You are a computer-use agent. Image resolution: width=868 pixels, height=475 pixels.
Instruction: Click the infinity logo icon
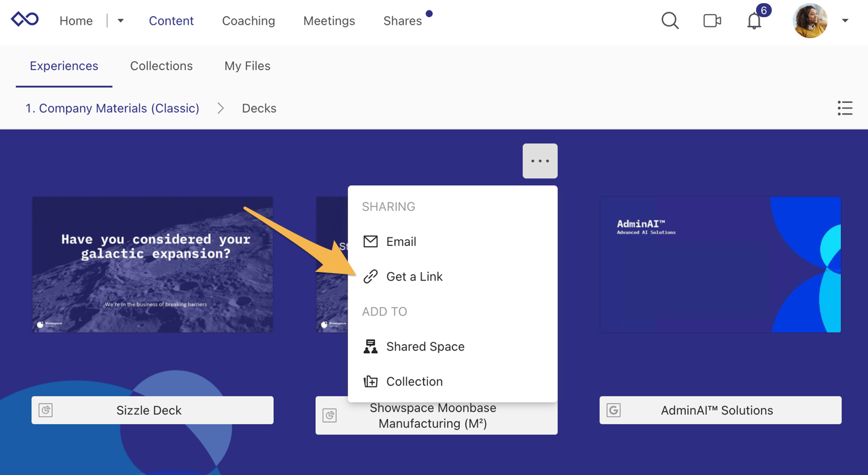[x=25, y=20]
